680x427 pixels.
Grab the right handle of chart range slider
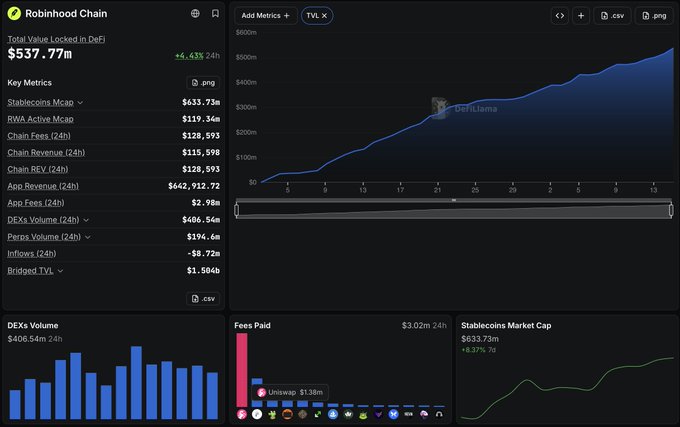pyautogui.click(x=671, y=210)
